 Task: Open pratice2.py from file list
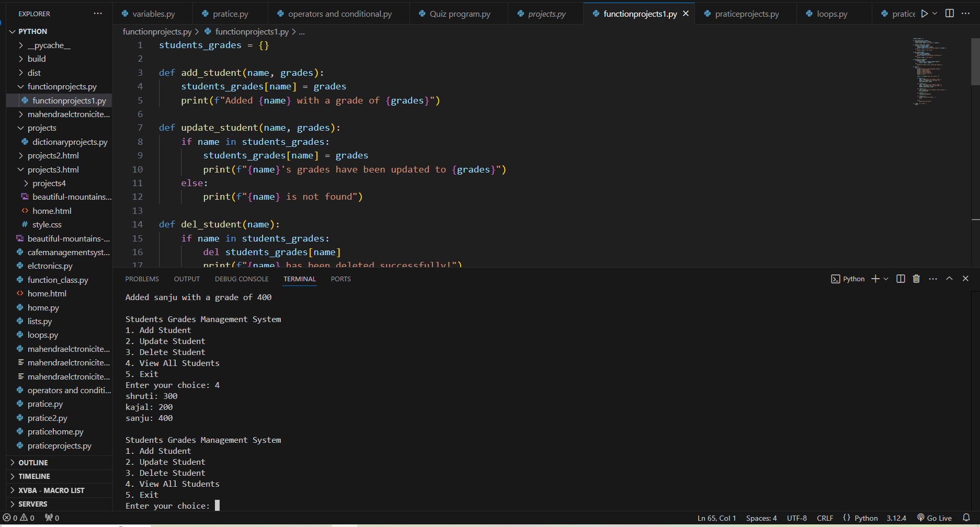(59, 418)
